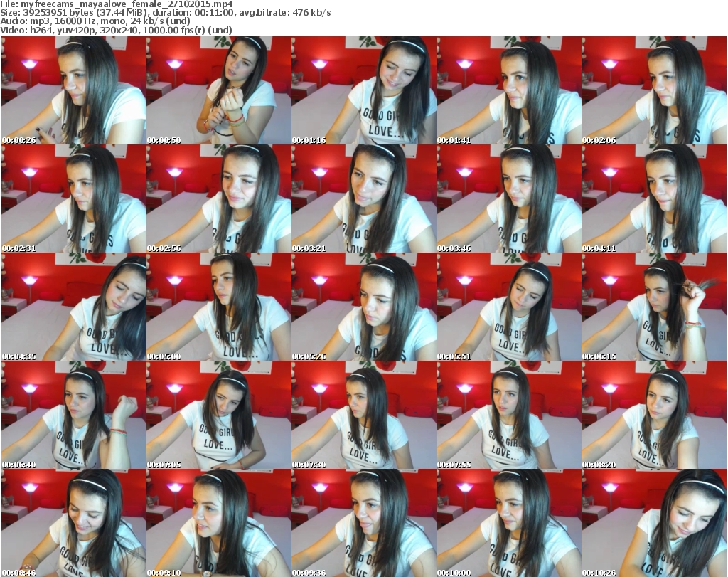Click the thumbnail timestamped 00:04:35

[74, 307]
